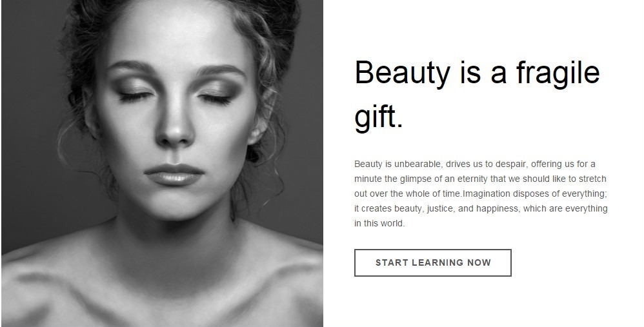The height and width of the screenshot is (327, 644).
Task: Click the word "Imagination" in the paragraph
Action: point(487,193)
